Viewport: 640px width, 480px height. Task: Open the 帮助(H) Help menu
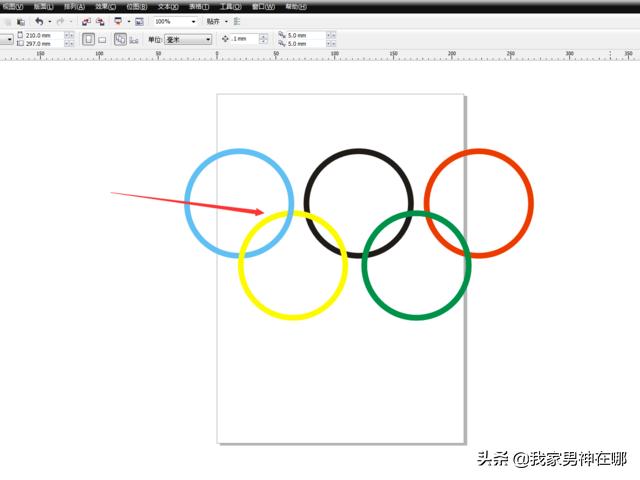296,7
